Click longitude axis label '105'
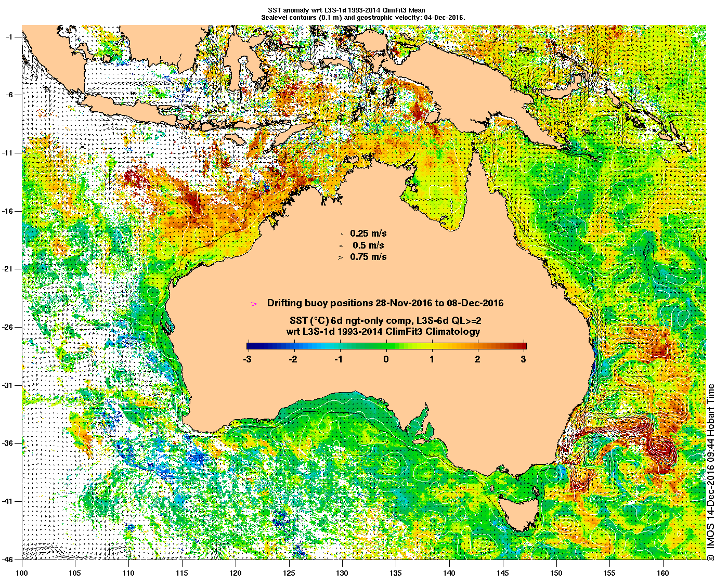Image resolution: width=728 pixels, height=585 pixels. [75, 573]
